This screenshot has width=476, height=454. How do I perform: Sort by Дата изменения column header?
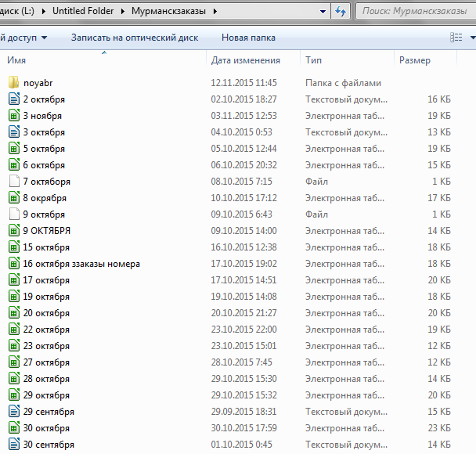(x=245, y=60)
